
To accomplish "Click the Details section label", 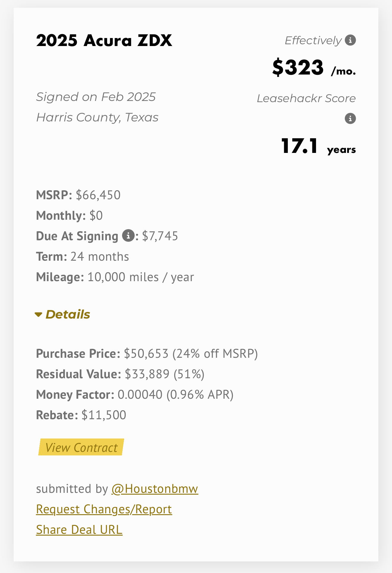I will (x=68, y=314).
